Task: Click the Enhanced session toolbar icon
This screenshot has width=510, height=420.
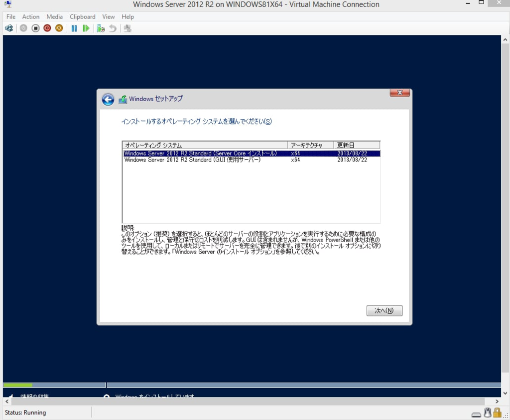Action: click(x=127, y=28)
